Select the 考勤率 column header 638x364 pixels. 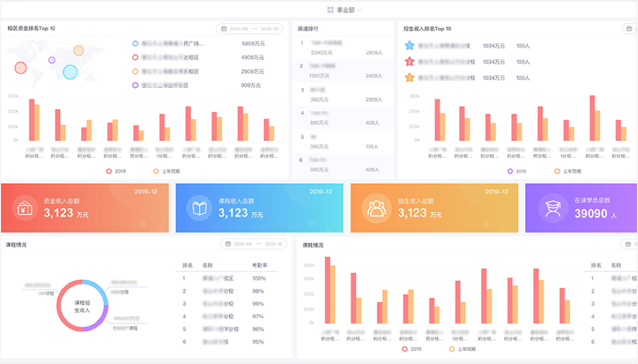pyautogui.click(x=260, y=265)
